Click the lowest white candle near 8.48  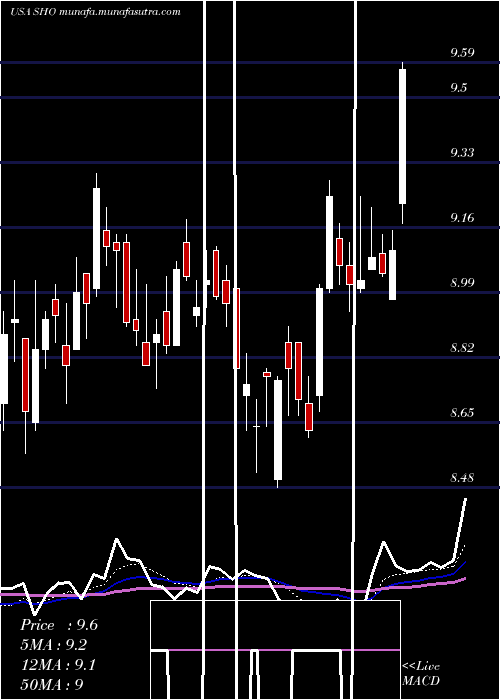(x=278, y=430)
